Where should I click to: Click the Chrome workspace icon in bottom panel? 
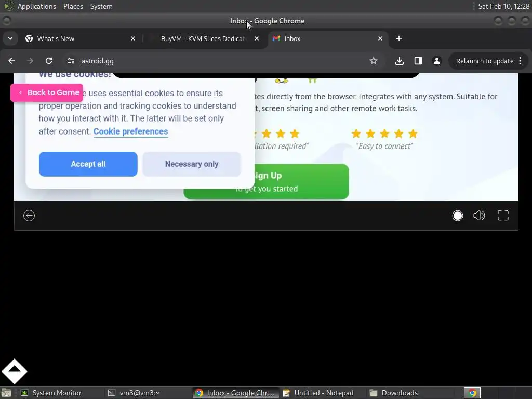[x=472, y=393]
